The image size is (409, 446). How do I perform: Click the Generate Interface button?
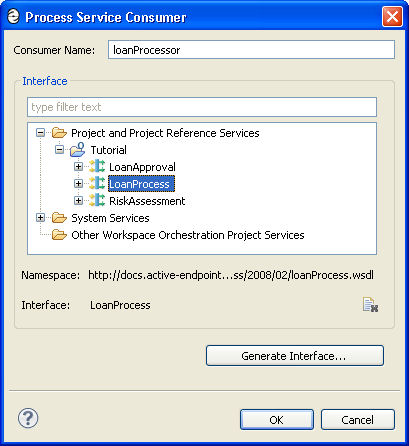(295, 356)
